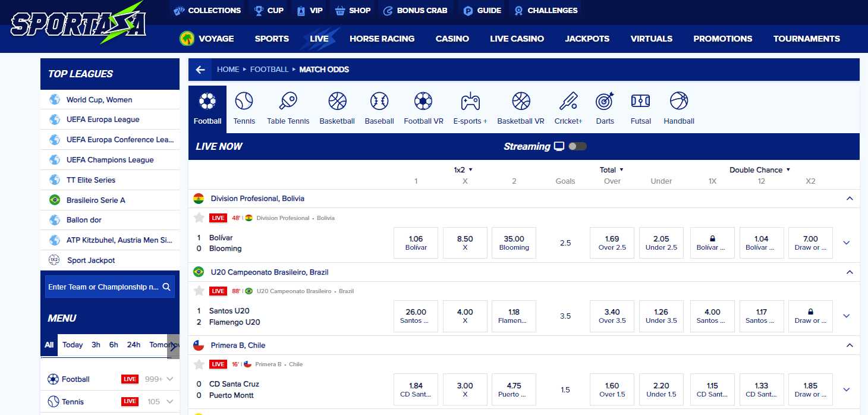The height and width of the screenshot is (415, 868).
Task: Click the HOME breadcrumb link
Action: tap(228, 69)
